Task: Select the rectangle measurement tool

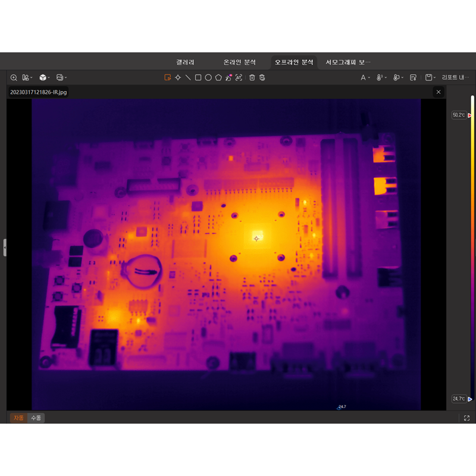Action: (x=198, y=77)
